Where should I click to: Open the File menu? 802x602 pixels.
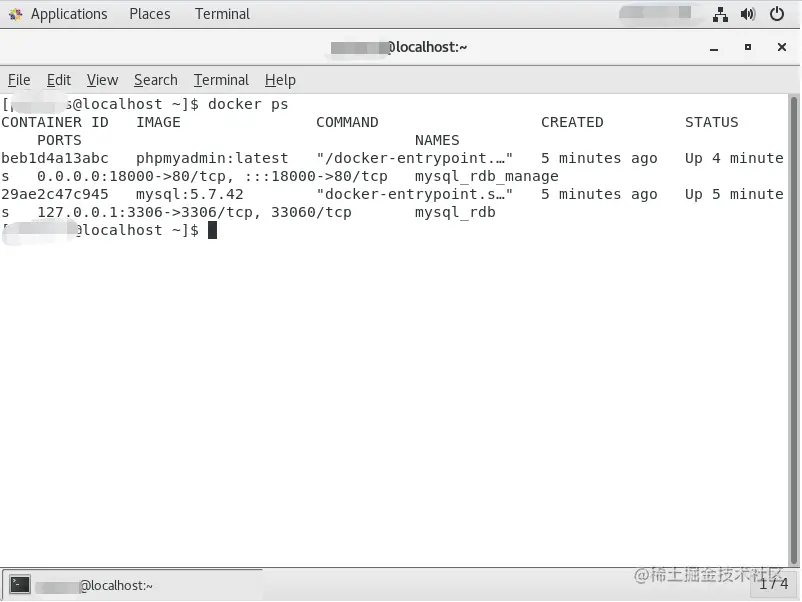click(x=18, y=80)
